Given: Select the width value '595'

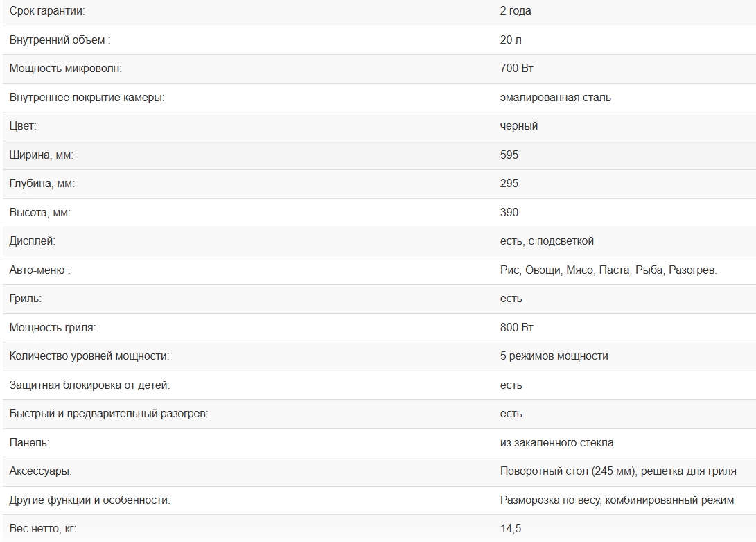Looking at the screenshot, I should coord(509,155).
